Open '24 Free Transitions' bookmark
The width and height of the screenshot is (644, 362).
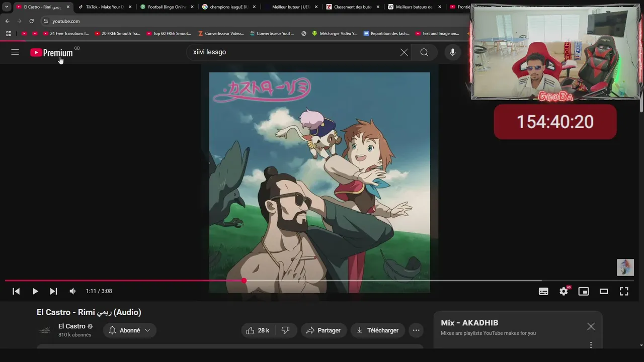click(65, 34)
